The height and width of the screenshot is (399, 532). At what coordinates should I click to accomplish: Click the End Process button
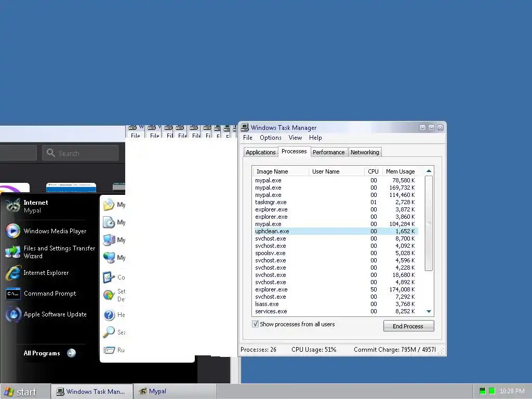click(x=408, y=326)
